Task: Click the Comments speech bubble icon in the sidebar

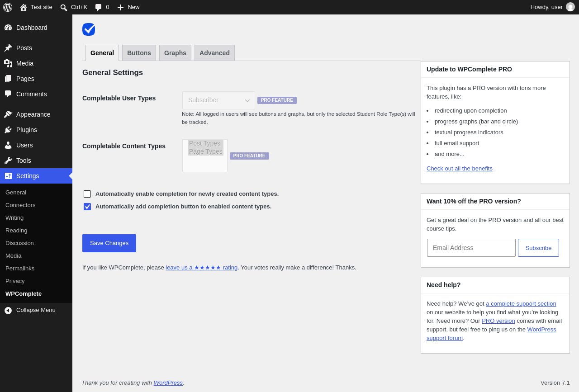Action: (8, 94)
